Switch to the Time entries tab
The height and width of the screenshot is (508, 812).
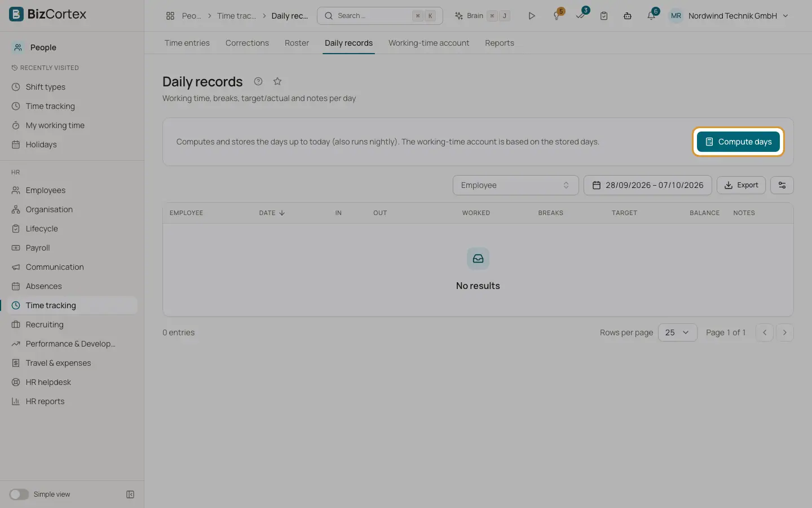pyautogui.click(x=187, y=43)
